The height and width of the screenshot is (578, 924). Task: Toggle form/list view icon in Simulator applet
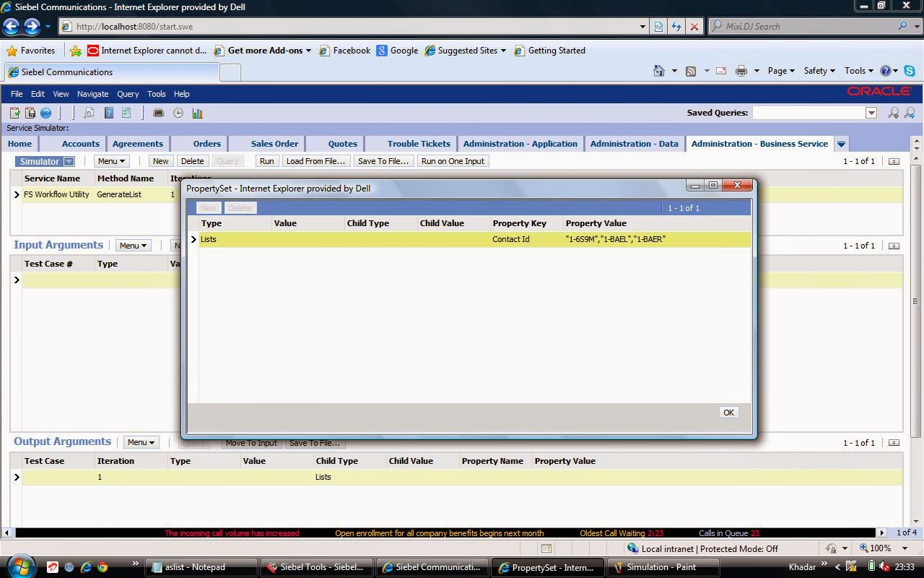pos(894,161)
